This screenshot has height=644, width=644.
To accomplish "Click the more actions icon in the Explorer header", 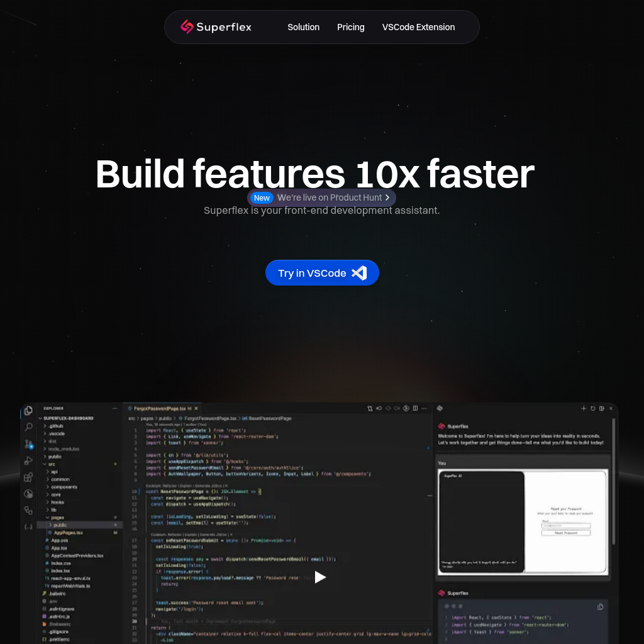I will 114,408.
